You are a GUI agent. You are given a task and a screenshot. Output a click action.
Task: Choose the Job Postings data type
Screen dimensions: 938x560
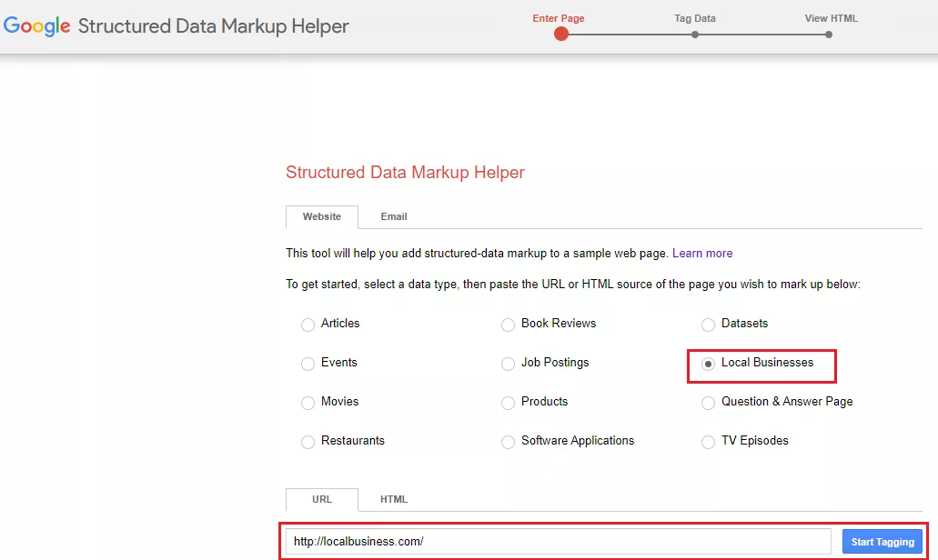(508, 364)
